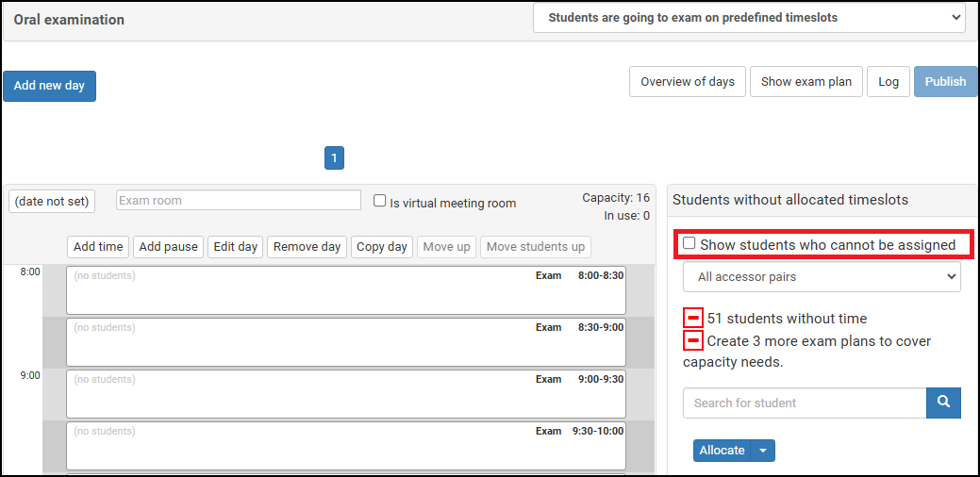The image size is (980, 477).
Task: Click the Exam room input field
Action: point(239,201)
